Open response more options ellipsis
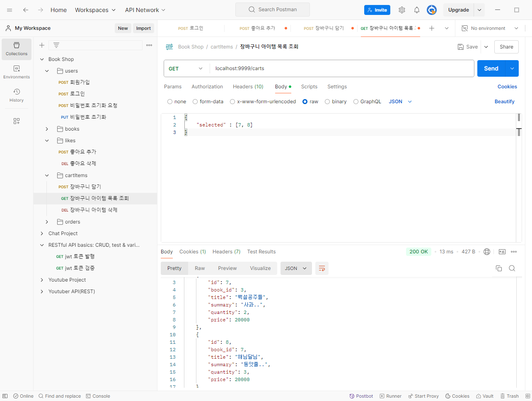Image resolution: width=532 pixels, height=401 pixels. [514, 252]
